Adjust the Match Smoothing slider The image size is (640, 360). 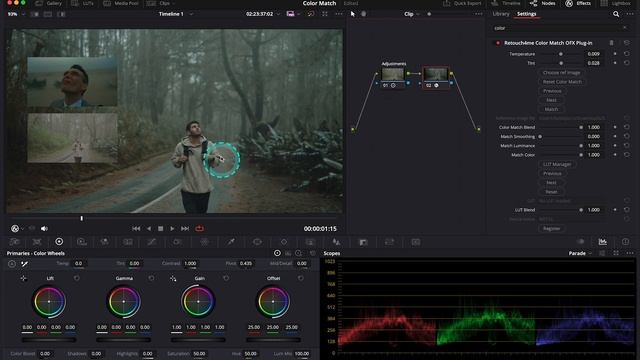(540, 137)
